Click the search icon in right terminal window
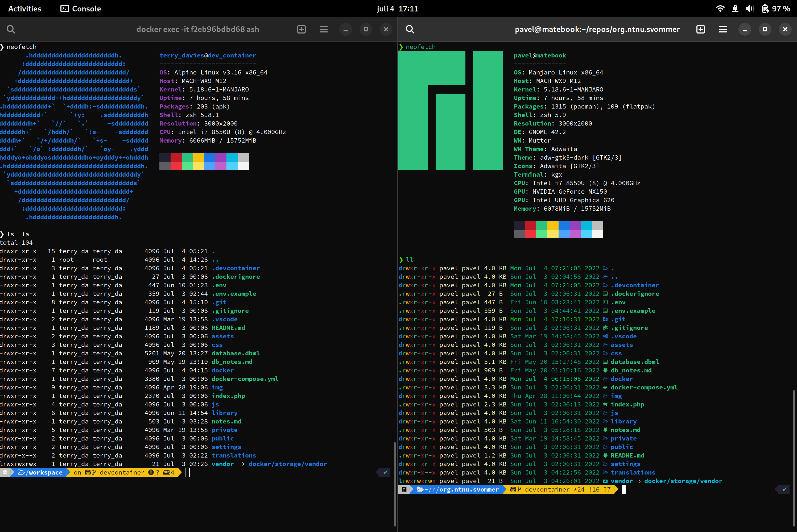 coord(410,29)
